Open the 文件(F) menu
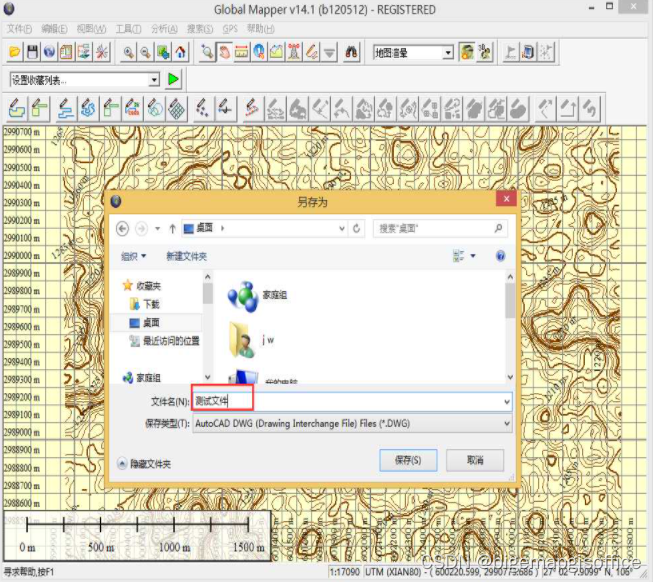Screen dimensions: 656x582 pos(19,29)
